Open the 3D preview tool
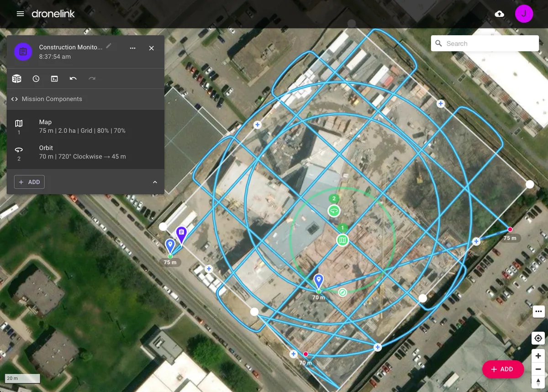 click(x=16, y=79)
